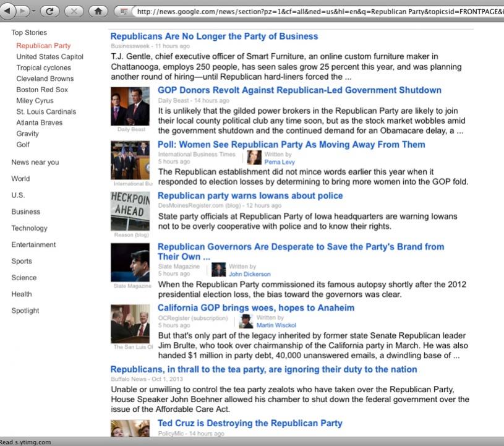
Task: Go to the U.S. news section
Action: 18,195
